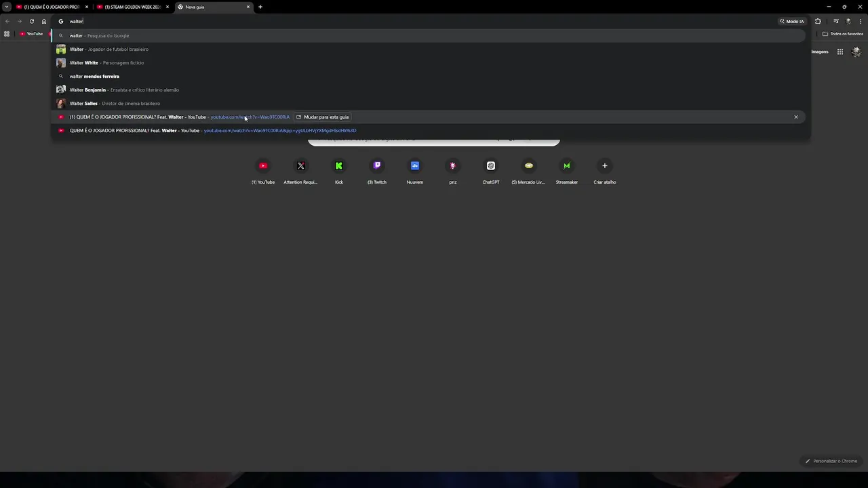
Task: Open the Kick shortcut tile
Action: click(339, 171)
